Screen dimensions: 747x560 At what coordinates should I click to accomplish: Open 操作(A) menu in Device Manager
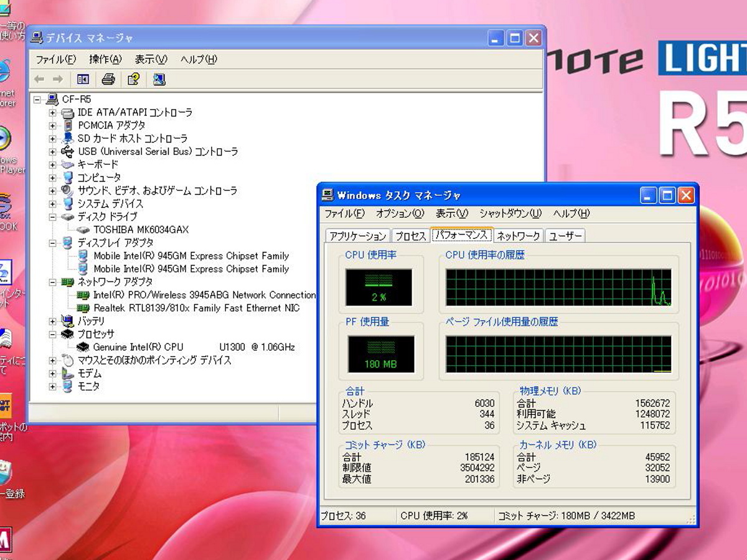tap(105, 59)
